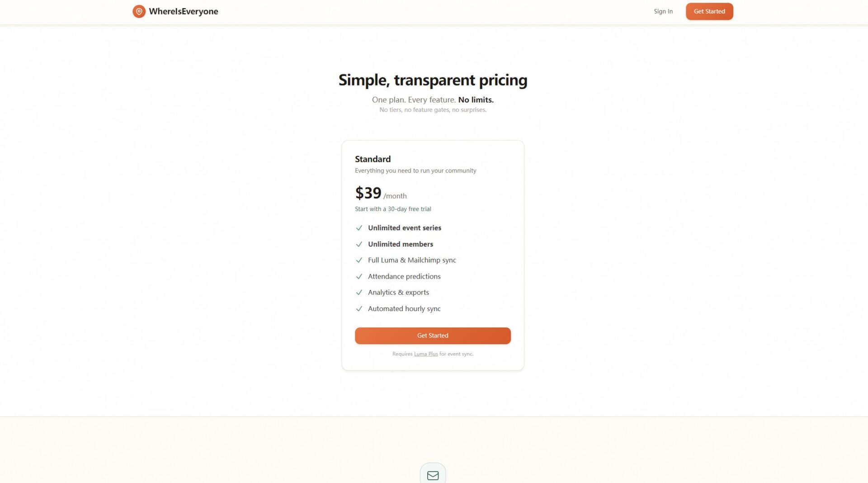Follow the Luma Plus link
This screenshot has width=868, height=483.
[426, 354]
